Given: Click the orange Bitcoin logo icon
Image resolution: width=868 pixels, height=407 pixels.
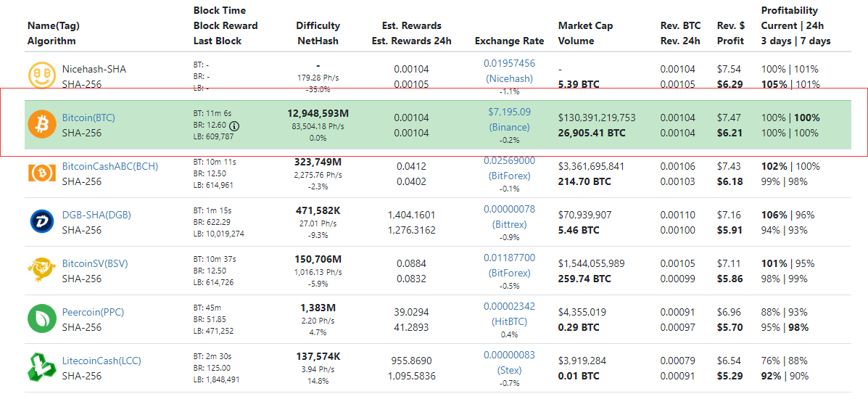Looking at the screenshot, I should [42, 125].
